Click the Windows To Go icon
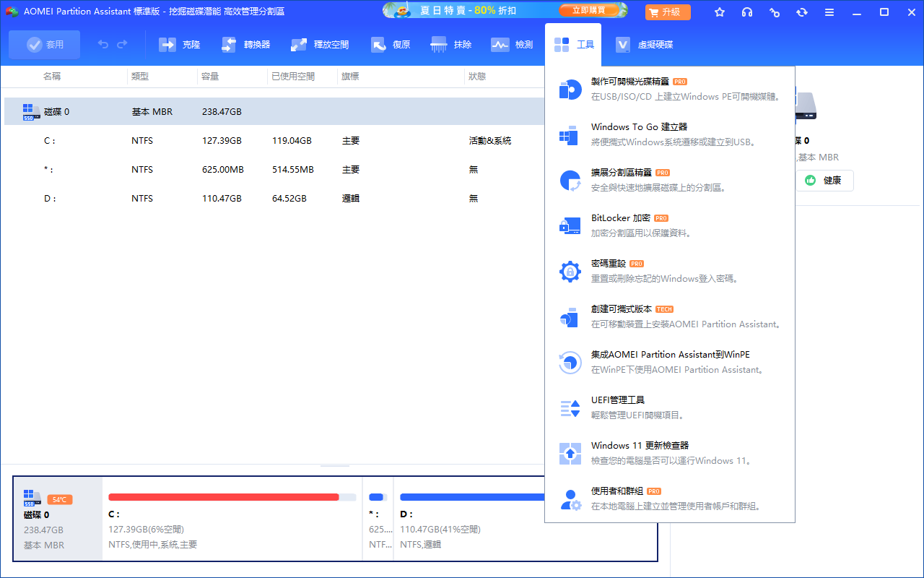The image size is (924, 578). [570, 135]
